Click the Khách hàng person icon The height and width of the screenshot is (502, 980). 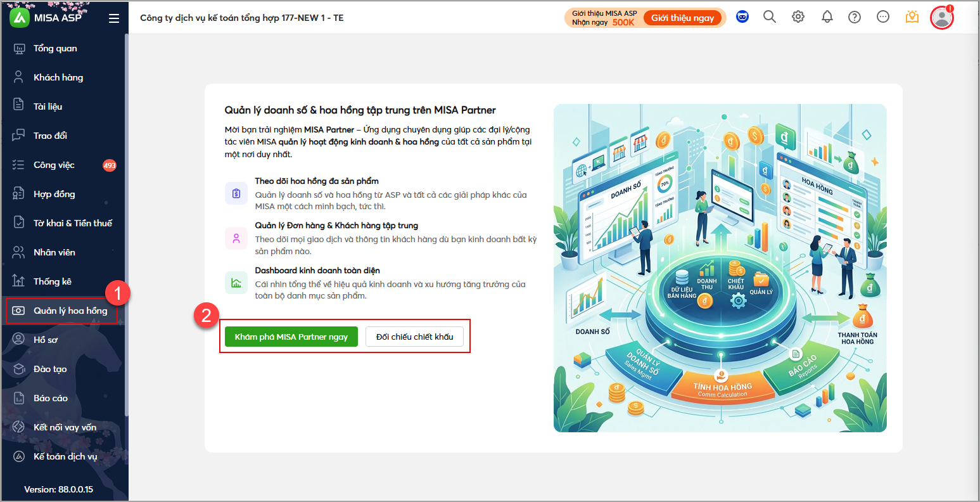point(19,77)
